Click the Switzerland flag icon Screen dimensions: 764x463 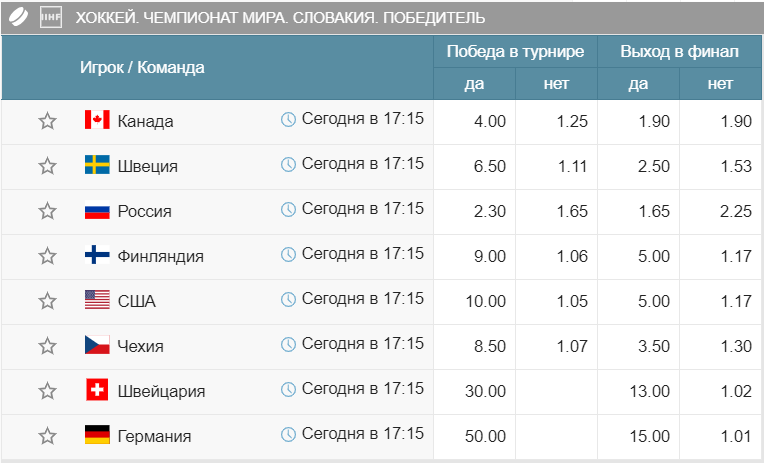click(x=97, y=391)
